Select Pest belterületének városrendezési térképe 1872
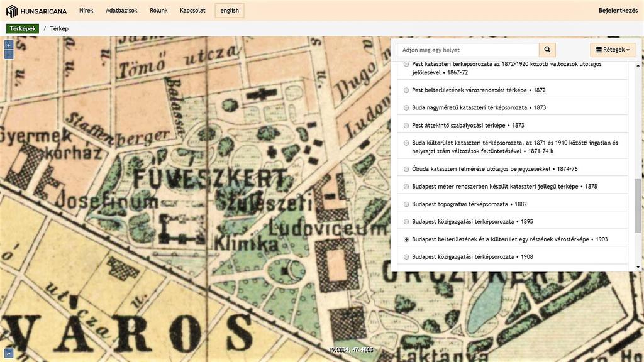This screenshot has height=362, width=644. tap(406, 90)
